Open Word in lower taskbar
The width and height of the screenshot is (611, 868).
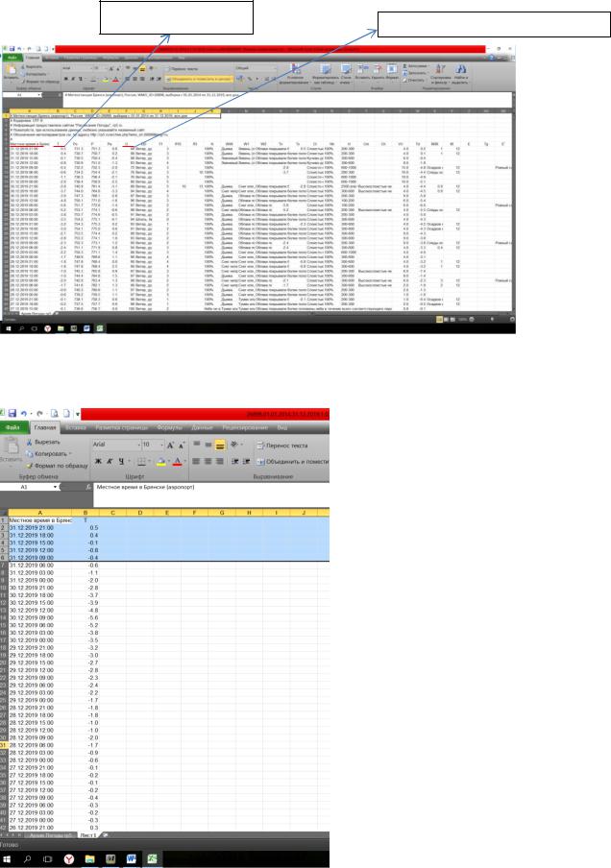click(x=131, y=859)
